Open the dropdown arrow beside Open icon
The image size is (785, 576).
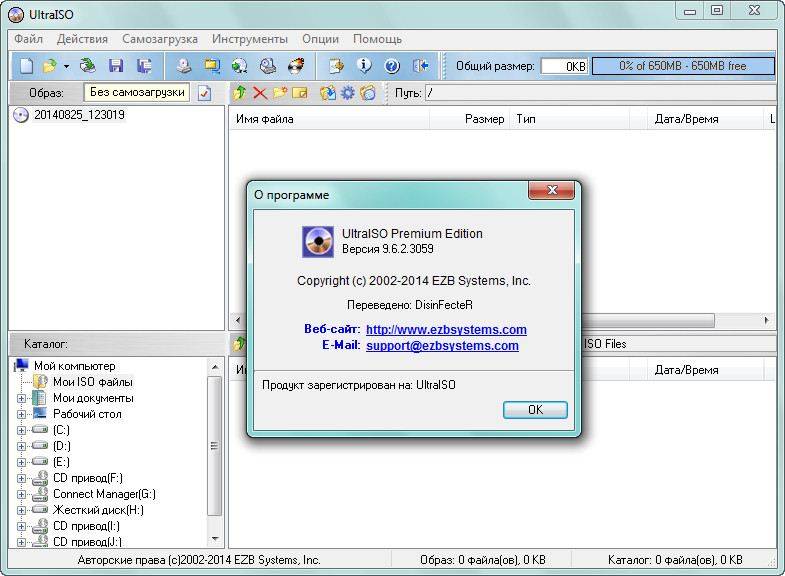(x=66, y=66)
